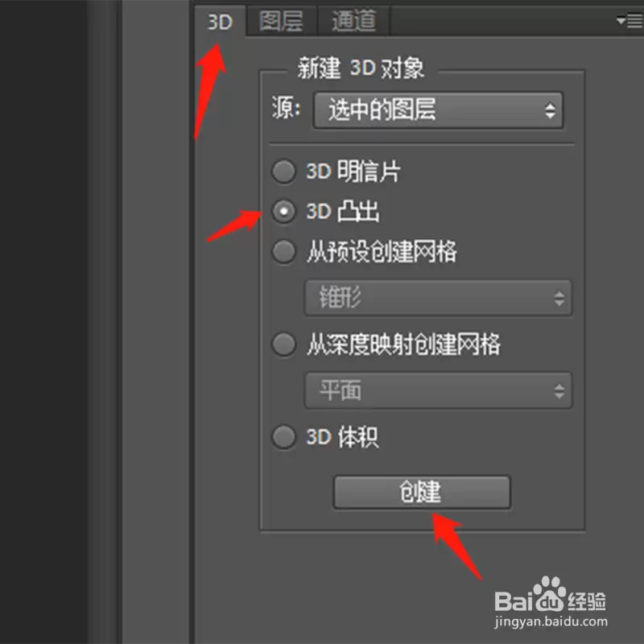The width and height of the screenshot is (644, 644).
Task: Choose the 3D 凸出 radio button
Action: tap(283, 211)
